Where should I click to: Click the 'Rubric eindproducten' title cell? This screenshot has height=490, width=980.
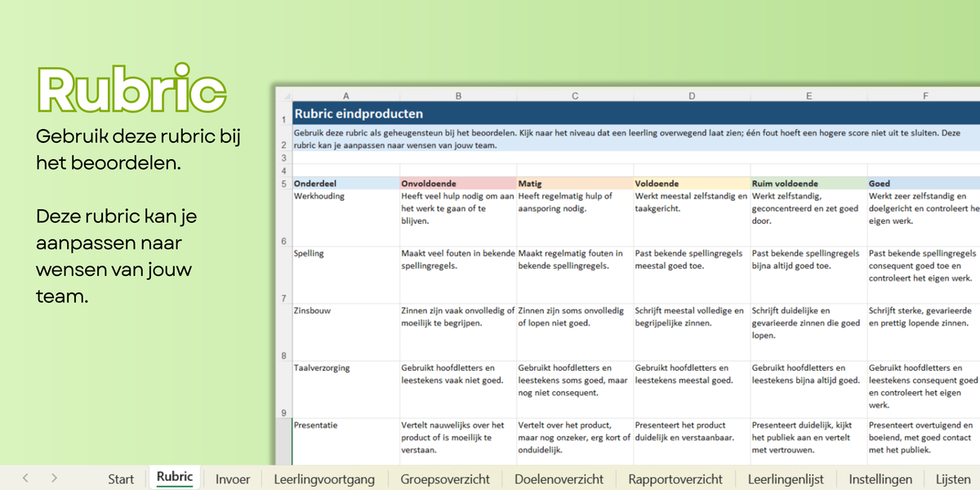coord(635,114)
